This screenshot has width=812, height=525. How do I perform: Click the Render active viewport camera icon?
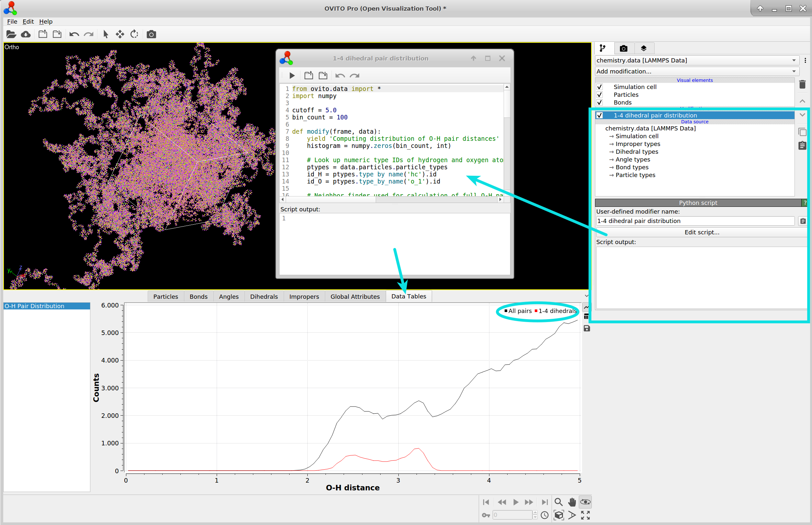[151, 34]
